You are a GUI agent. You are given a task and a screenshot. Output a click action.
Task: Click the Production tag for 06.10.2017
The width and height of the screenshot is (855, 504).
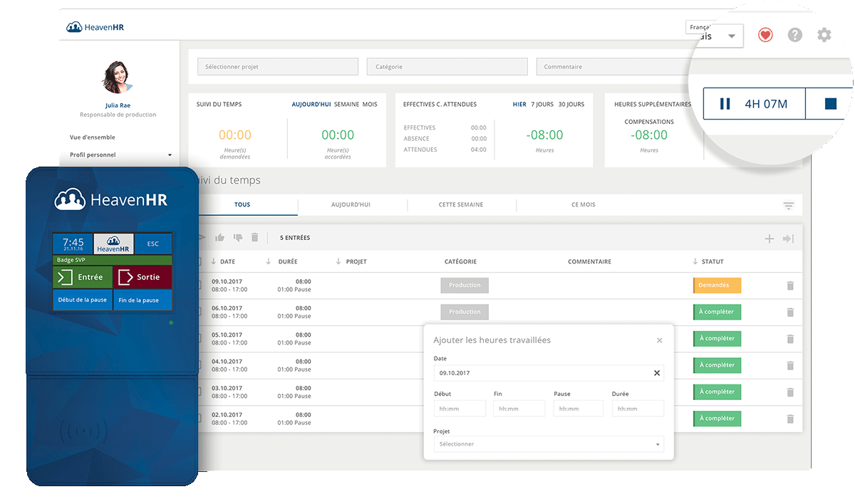465,312
